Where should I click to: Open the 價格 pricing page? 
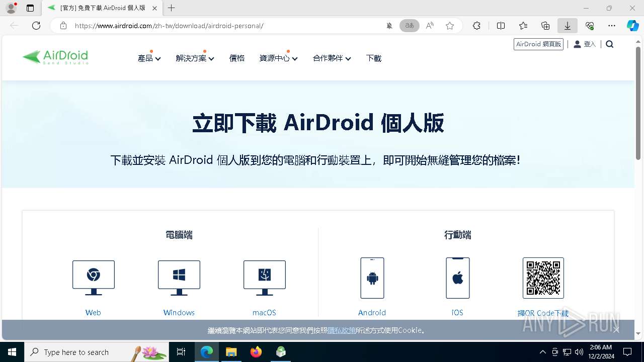[x=237, y=58]
